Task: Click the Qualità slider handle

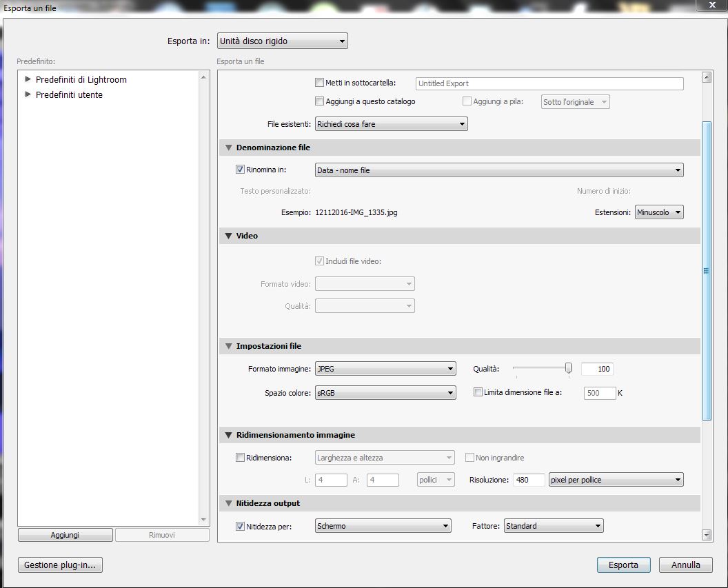Action: [568, 369]
